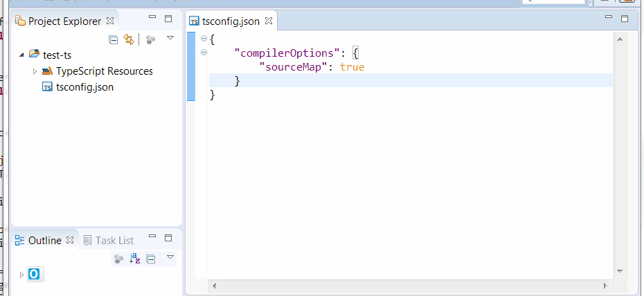This screenshot has height=296, width=644.
Task: Switch to the Task List tab
Action: (x=108, y=240)
